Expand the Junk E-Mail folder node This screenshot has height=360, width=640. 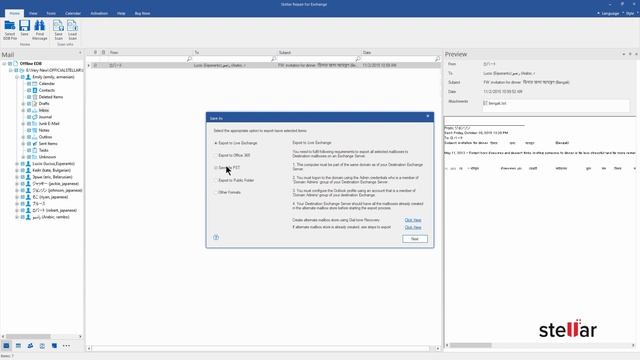pyautogui.click(x=23, y=124)
